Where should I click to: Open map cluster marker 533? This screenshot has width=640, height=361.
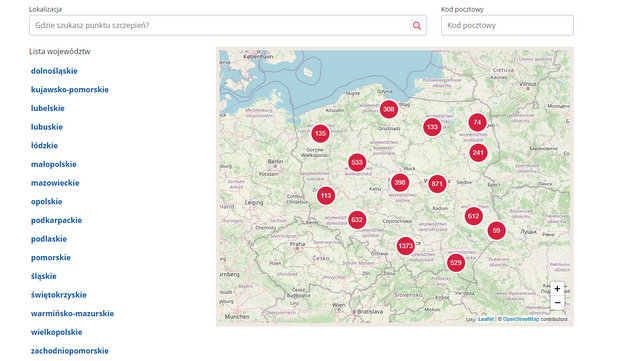tap(357, 162)
